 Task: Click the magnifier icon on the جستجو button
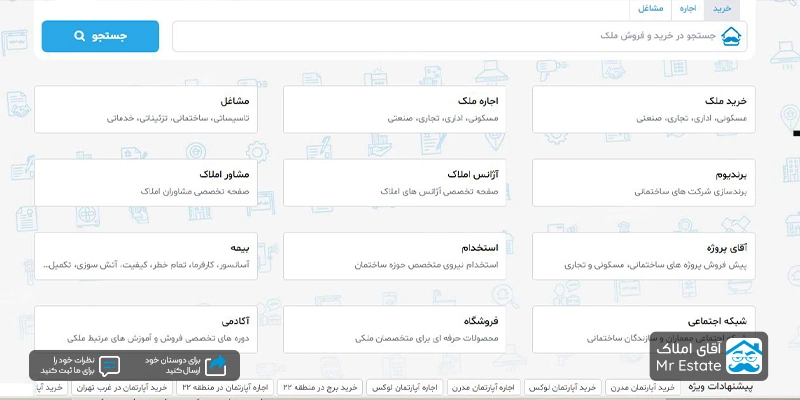80,37
